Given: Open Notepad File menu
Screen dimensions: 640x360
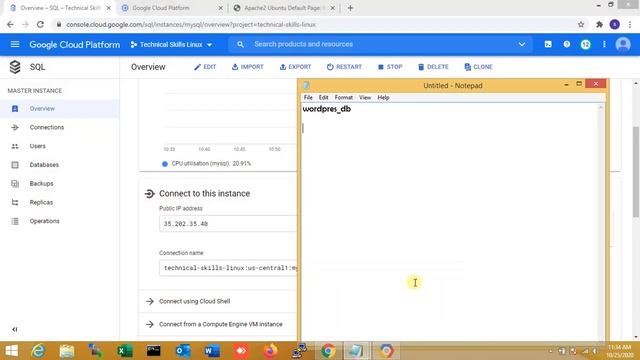Looking at the screenshot, I should tap(308, 98).
